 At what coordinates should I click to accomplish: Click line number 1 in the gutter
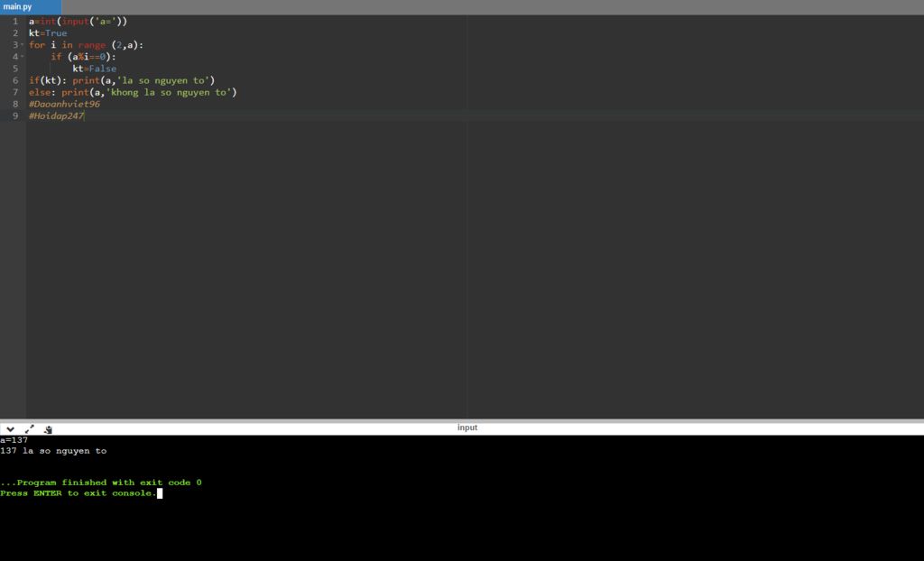[15, 22]
